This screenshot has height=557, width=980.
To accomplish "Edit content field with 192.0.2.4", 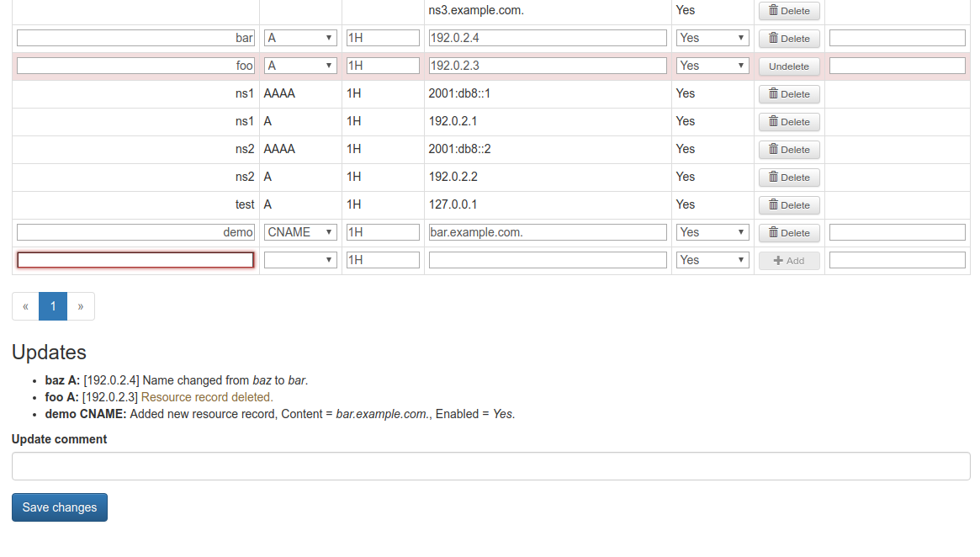I will point(548,38).
